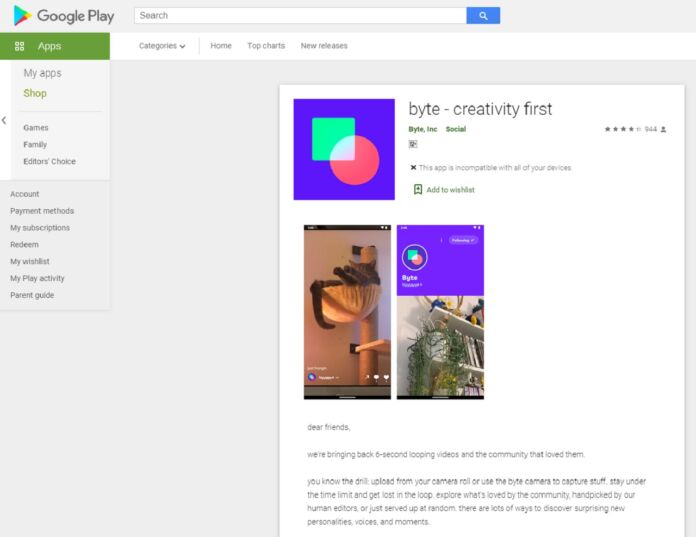Image resolution: width=696 pixels, height=537 pixels.
Task: Select the Apps section tab
Action: point(55,46)
